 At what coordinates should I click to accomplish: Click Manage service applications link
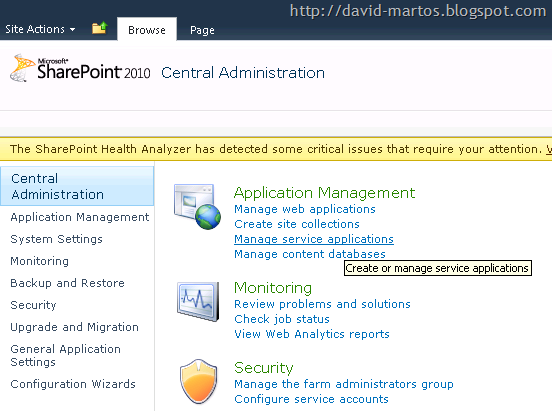point(314,239)
